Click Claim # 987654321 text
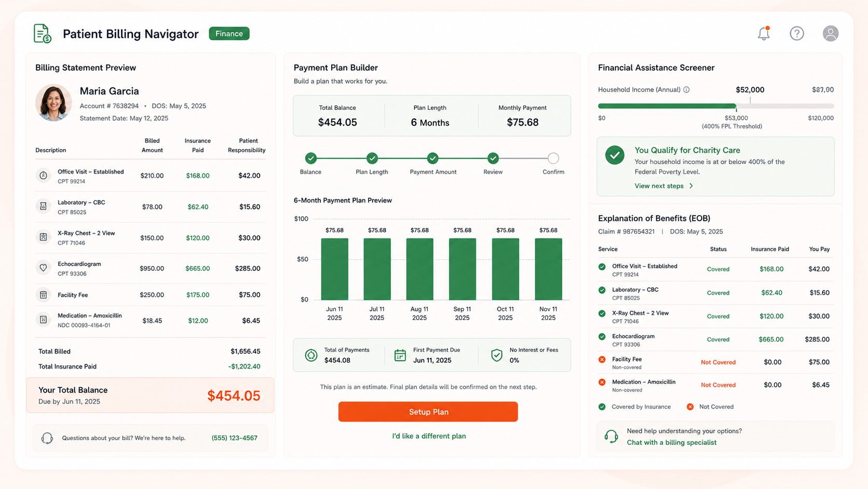This screenshot has width=868, height=489. coord(626,232)
